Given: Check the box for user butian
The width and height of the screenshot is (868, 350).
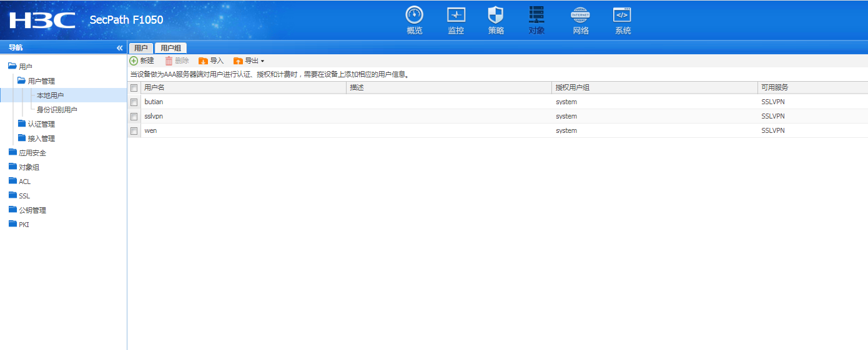Looking at the screenshot, I should [134, 102].
